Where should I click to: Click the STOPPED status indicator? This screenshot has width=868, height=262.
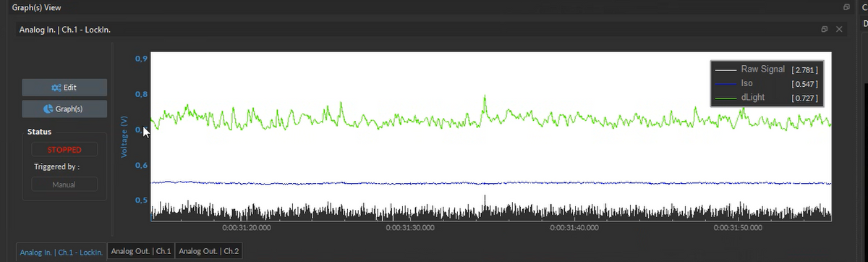tap(64, 150)
